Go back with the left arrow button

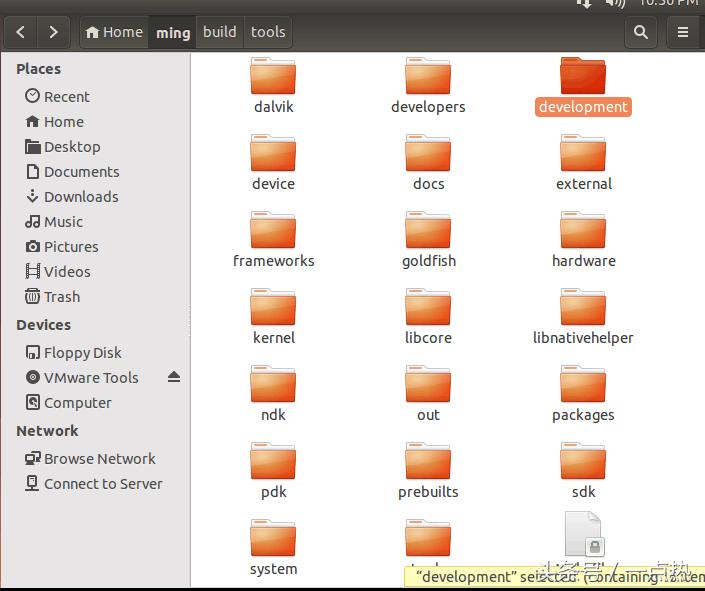(21, 32)
